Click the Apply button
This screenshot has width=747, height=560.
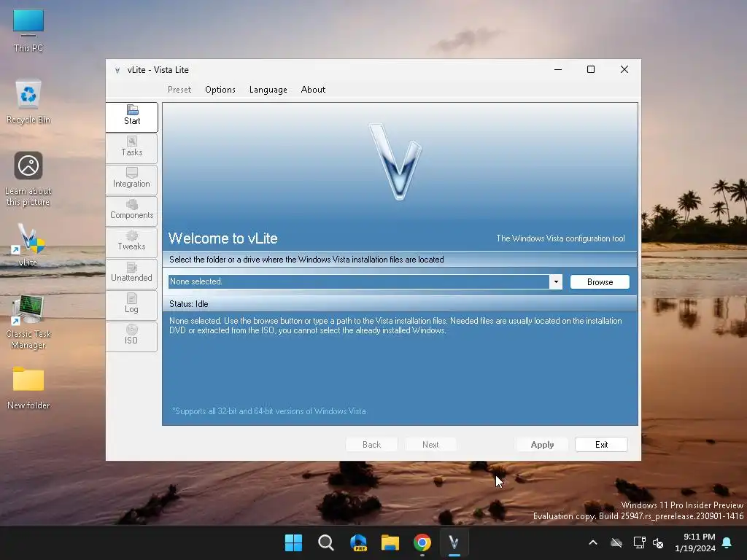[x=542, y=444]
